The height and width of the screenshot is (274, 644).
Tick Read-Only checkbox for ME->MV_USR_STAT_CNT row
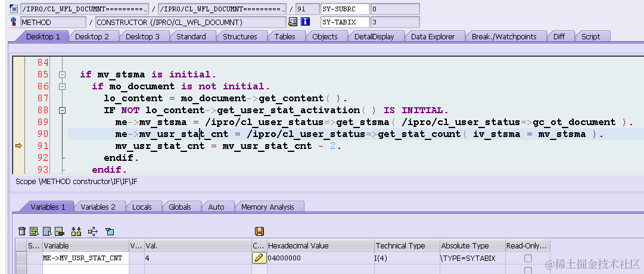(528, 258)
